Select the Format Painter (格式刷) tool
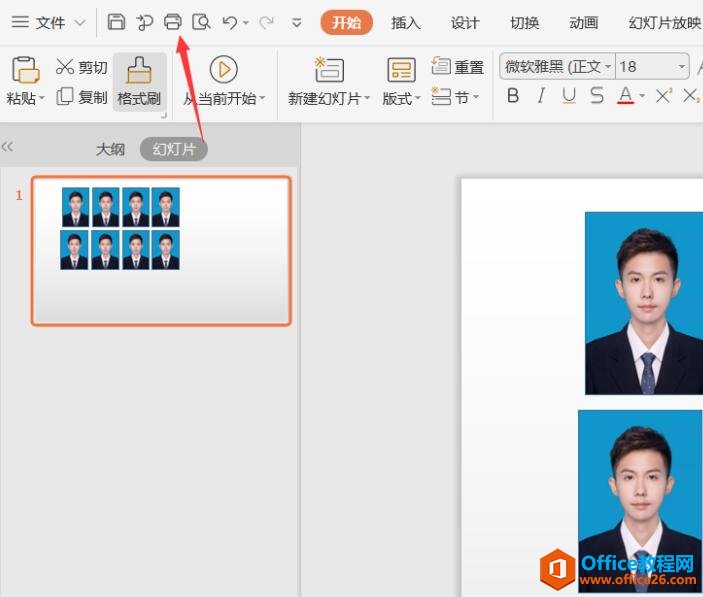Viewport: 703px width, 597px height. [x=139, y=80]
